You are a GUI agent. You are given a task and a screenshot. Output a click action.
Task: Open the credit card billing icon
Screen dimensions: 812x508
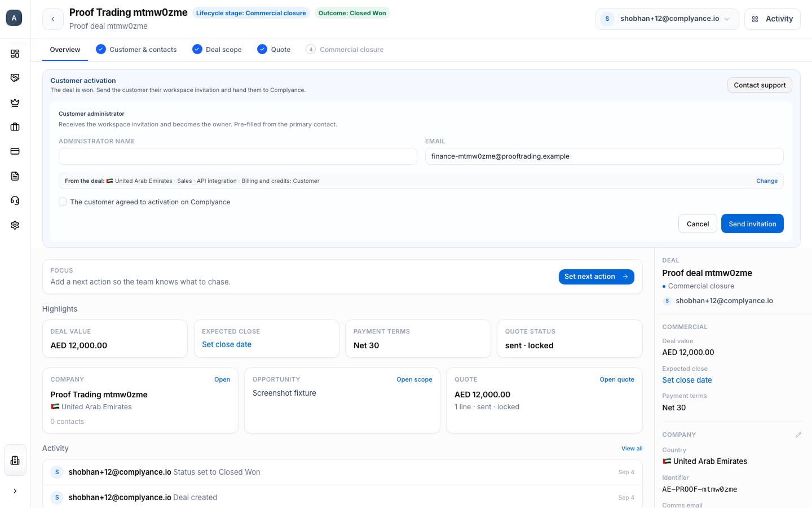click(x=15, y=151)
